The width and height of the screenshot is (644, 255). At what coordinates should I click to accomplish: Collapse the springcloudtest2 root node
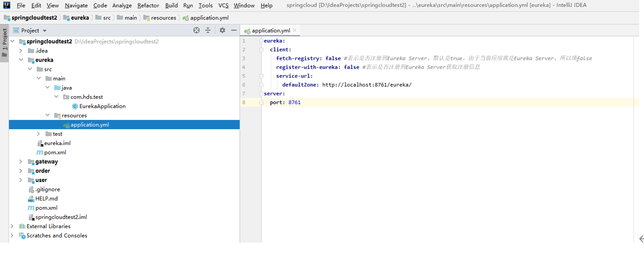pos(12,41)
